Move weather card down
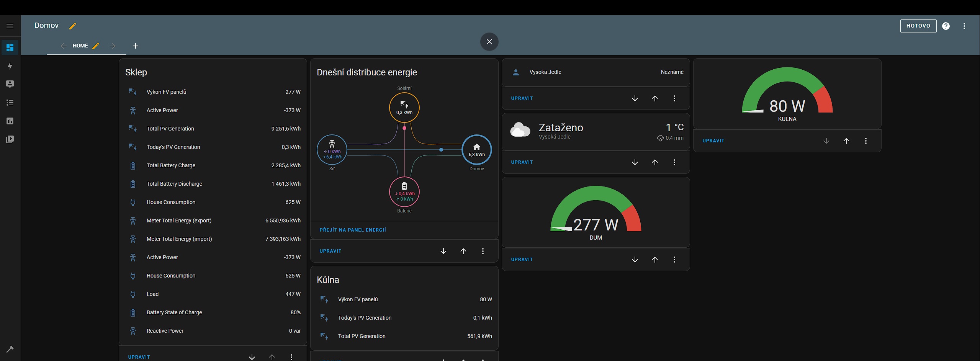Viewport: 980px width, 361px height. pyautogui.click(x=635, y=162)
